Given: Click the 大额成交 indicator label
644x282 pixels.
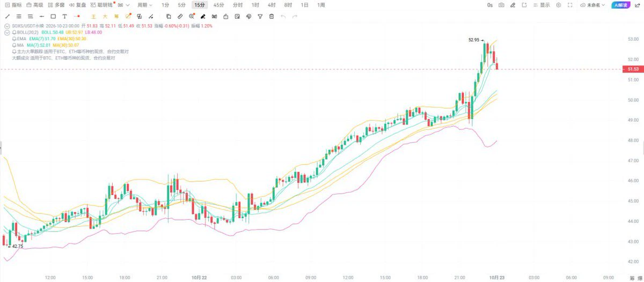Looking at the screenshot, I should coord(21,57).
